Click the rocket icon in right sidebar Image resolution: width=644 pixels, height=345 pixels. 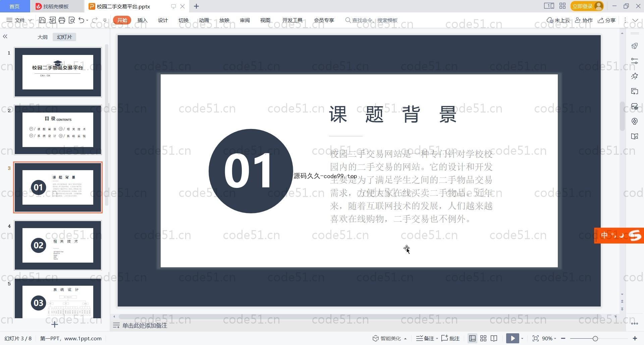click(x=634, y=46)
